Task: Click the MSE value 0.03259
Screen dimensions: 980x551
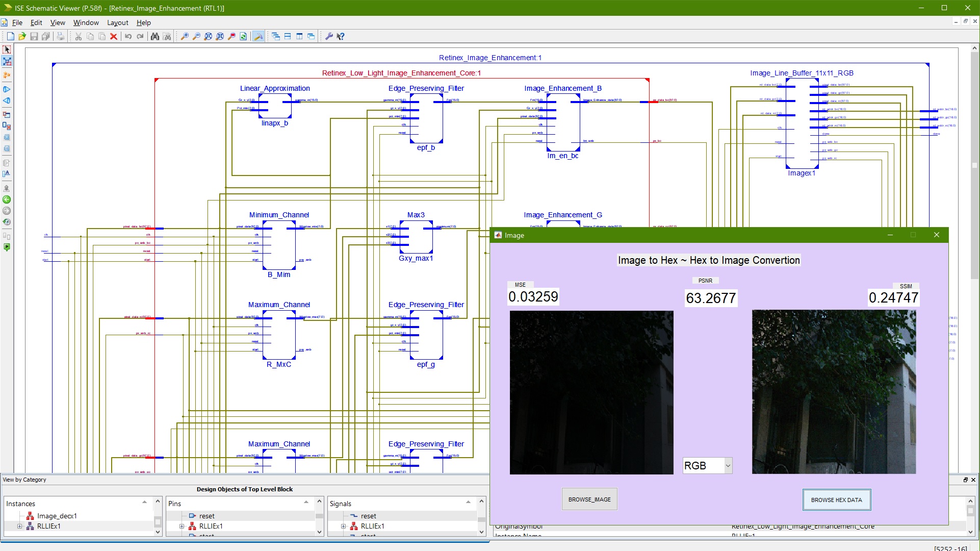Action: [x=533, y=296]
